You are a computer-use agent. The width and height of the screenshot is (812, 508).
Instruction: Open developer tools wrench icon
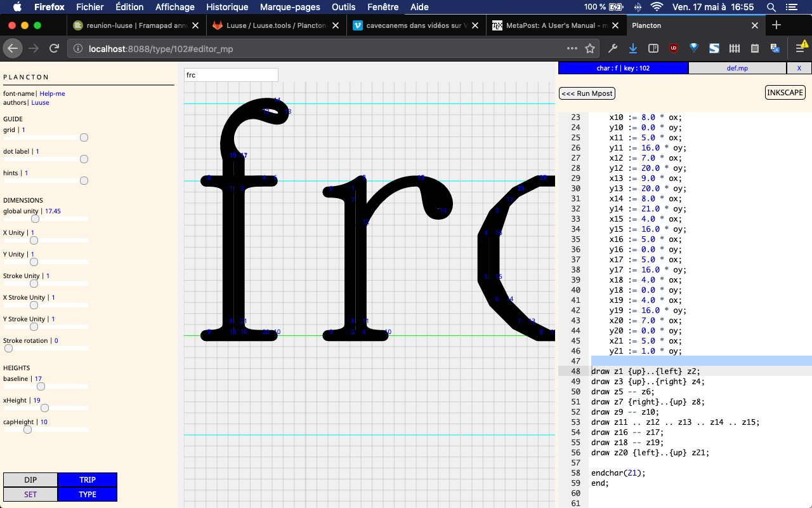[x=613, y=48]
